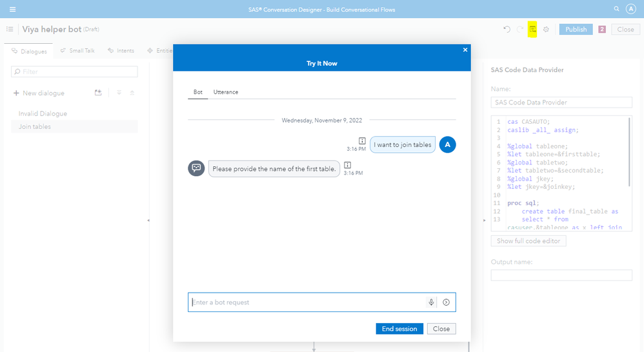Click the Name field in SAS Code Data Provider
Screen dimensions: 644x352
tap(561, 102)
